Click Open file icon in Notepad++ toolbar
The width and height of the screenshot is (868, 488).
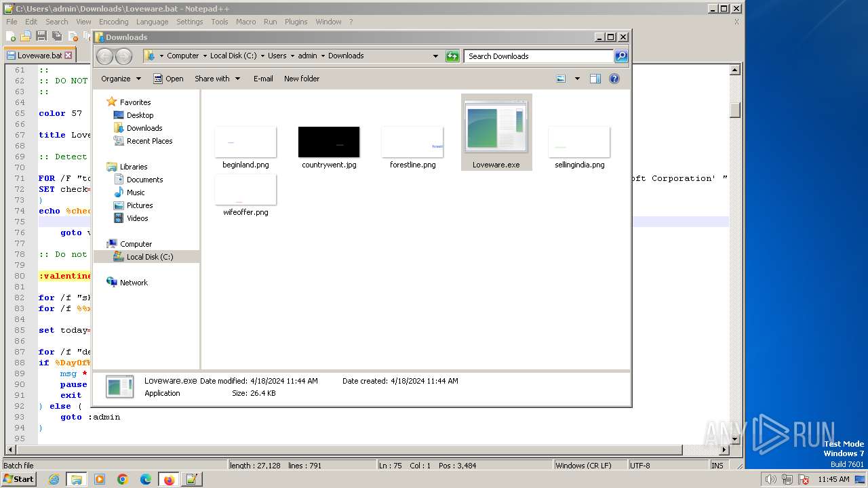(26, 37)
